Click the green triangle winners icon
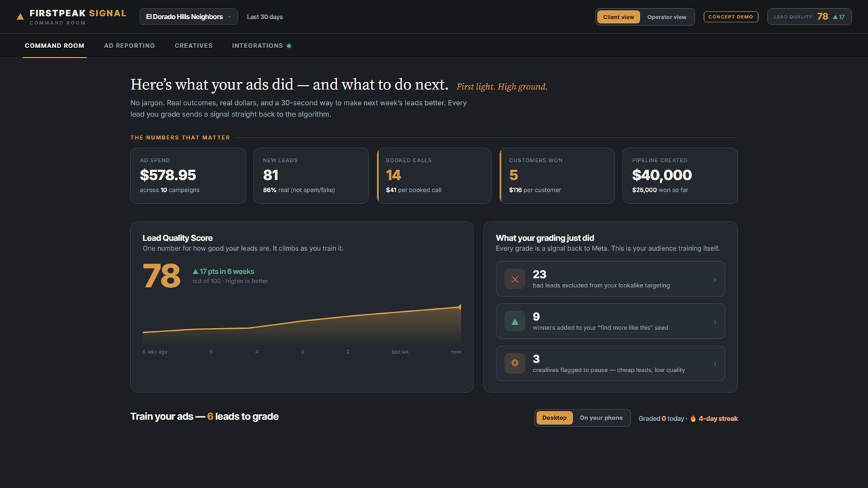The height and width of the screenshot is (488, 868). point(515,321)
